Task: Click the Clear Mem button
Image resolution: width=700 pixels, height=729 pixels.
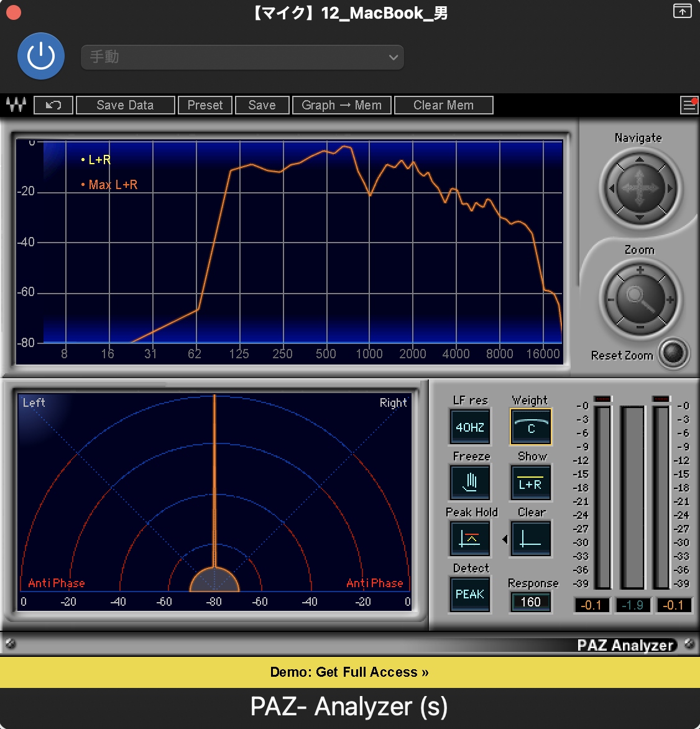Action: pos(443,105)
